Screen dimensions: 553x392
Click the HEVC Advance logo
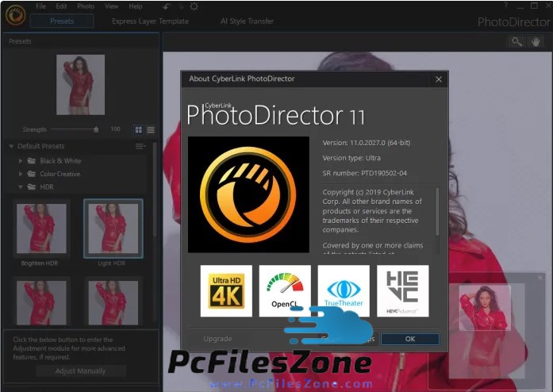click(402, 291)
